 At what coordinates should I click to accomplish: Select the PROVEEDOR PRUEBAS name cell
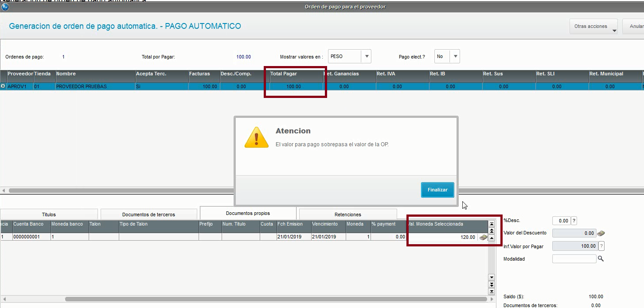(x=95, y=87)
